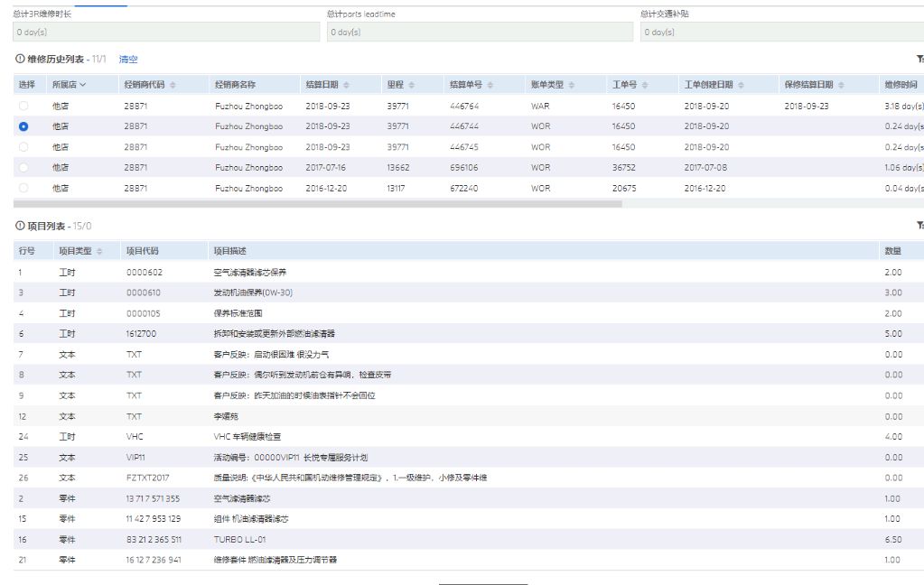Click item description 保养标准范围
Image resolution: width=924 pixels, height=585 pixels.
click(x=238, y=313)
